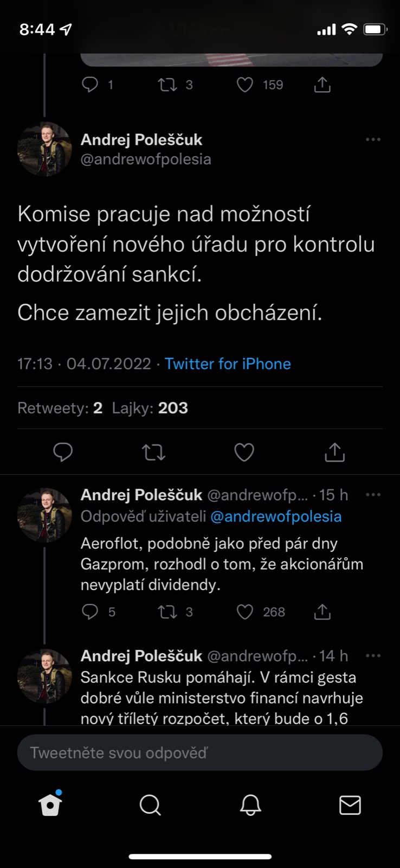View Andrej Poleščuk's profile picture on main tweet
The image size is (400, 868).
coord(44,149)
